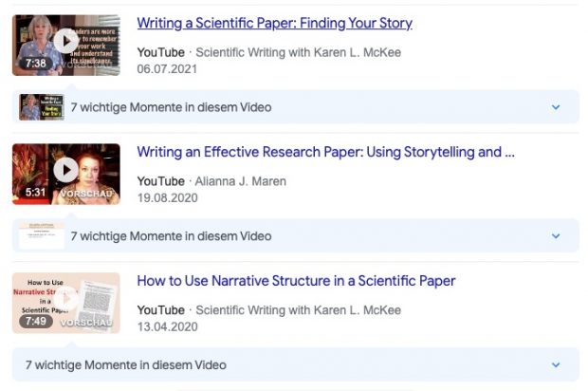The height and width of the screenshot is (391, 588).
Task: Click '7 wichtige Momente' text under the 13.04.2020 video
Action: coord(125,364)
